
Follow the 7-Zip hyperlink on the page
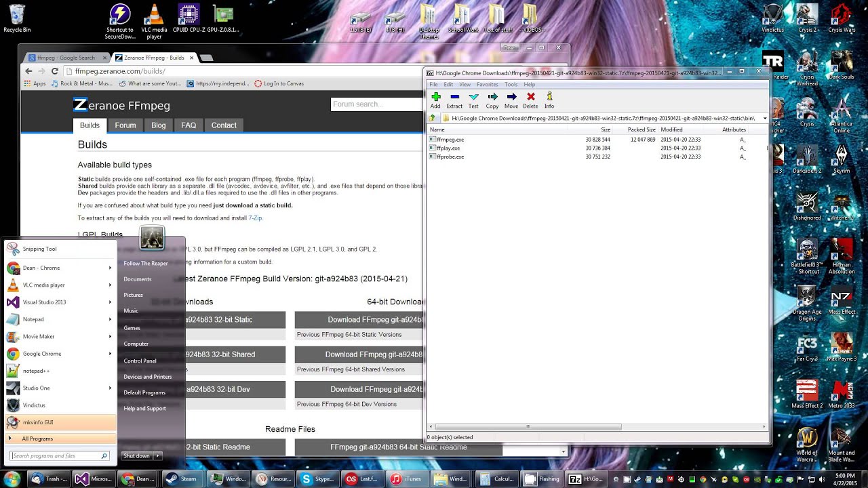click(255, 218)
